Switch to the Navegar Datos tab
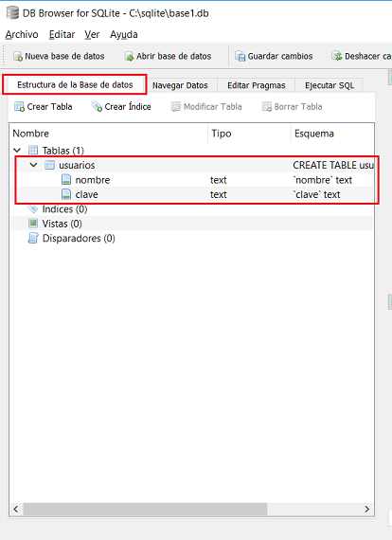This screenshot has width=392, height=540. (180, 85)
